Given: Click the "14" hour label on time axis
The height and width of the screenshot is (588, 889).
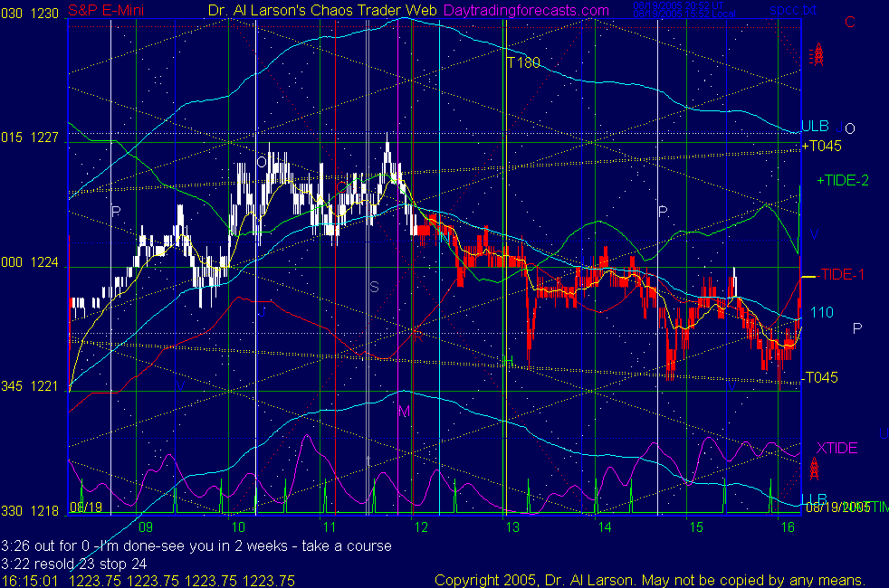Looking at the screenshot, I should [605, 527].
